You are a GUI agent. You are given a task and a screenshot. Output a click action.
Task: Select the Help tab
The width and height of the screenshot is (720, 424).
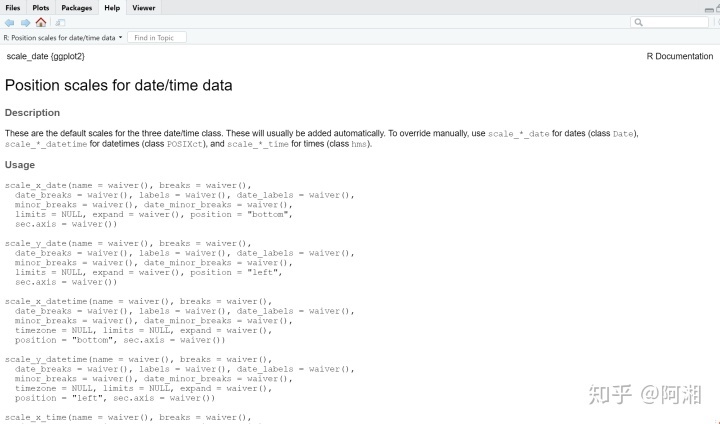click(x=112, y=8)
